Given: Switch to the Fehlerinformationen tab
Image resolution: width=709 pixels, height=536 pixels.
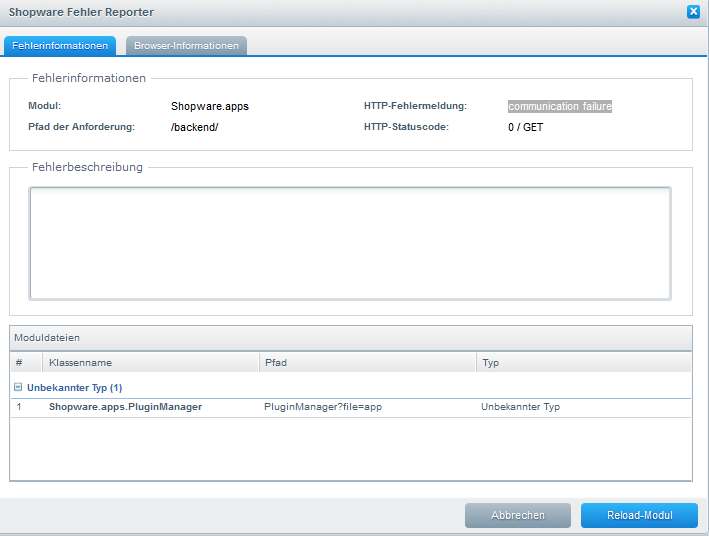Looking at the screenshot, I should 60,46.
